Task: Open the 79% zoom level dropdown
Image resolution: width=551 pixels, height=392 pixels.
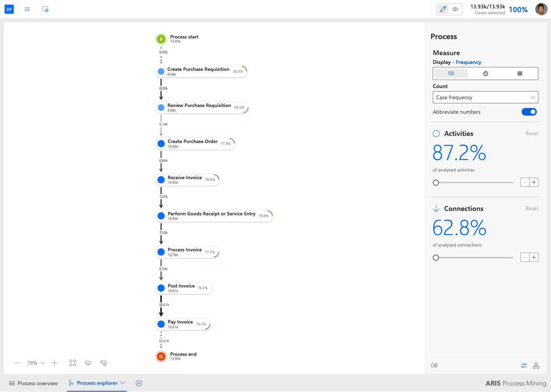Action: (x=36, y=363)
